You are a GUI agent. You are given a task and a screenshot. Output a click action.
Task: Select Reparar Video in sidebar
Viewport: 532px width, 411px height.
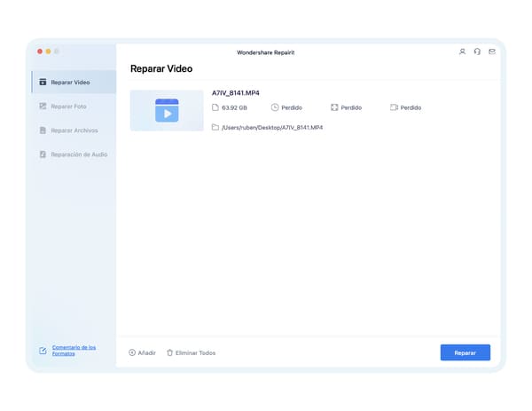pos(74,83)
